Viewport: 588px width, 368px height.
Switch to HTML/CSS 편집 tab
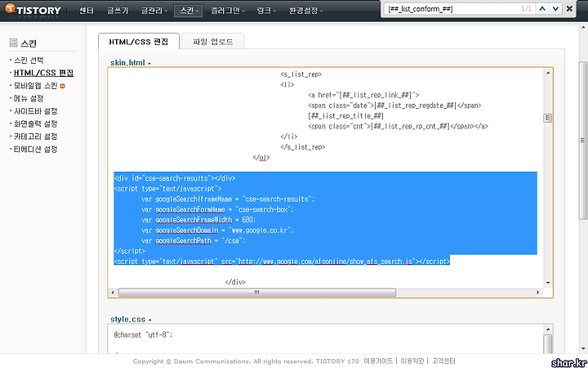pyautogui.click(x=139, y=42)
